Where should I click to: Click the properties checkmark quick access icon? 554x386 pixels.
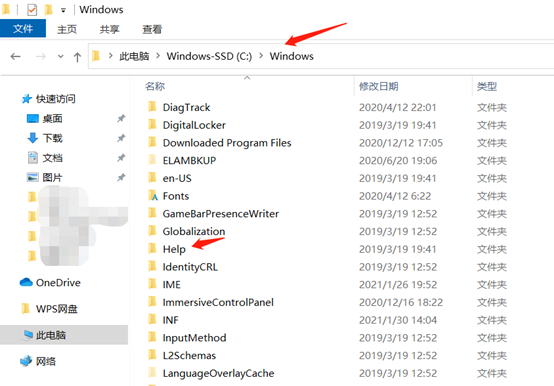tap(32, 10)
